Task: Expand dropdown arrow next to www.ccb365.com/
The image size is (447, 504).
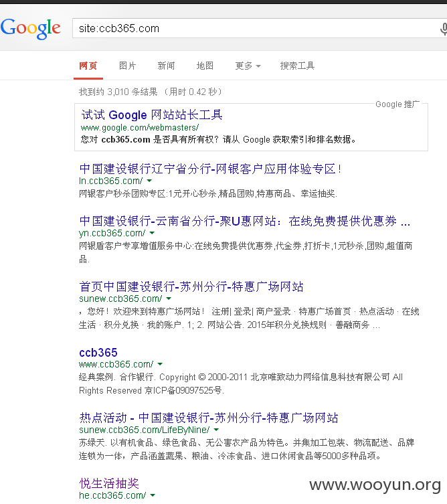Action: pos(161,365)
